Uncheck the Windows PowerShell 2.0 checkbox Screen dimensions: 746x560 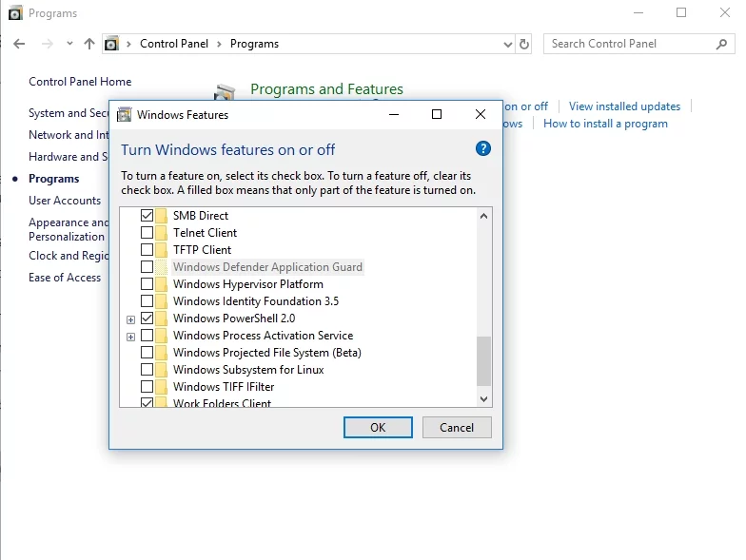(x=147, y=318)
